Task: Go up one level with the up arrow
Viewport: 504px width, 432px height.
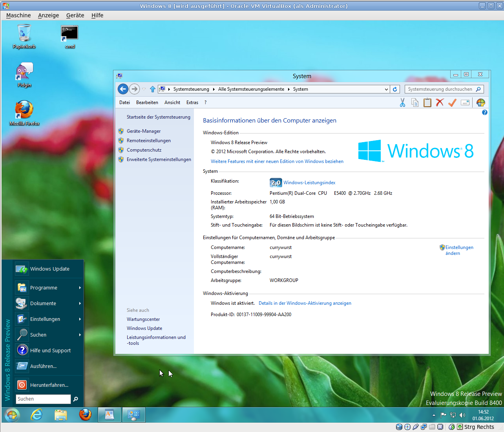Action: 152,89
